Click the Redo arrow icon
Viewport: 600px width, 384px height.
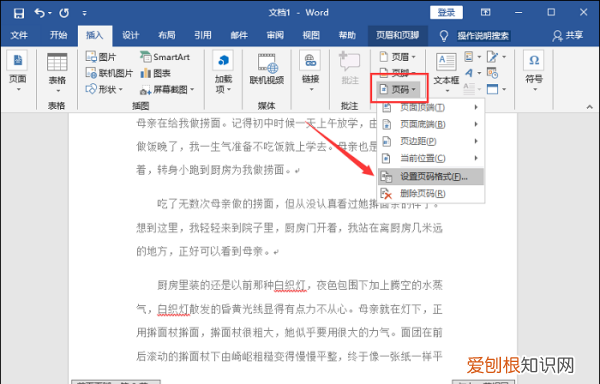[64, 13]
